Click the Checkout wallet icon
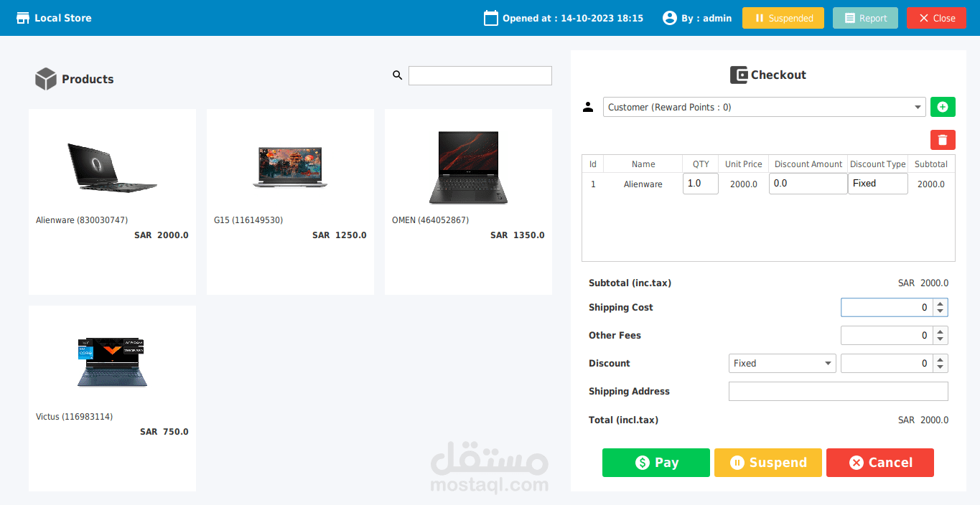 (x=739, y=75)
